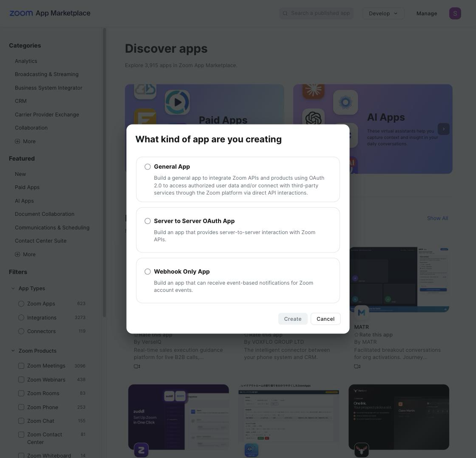Check the Zoom Phone filter
The width and height of the screenshot is (476, 458).
pos(21,407)
